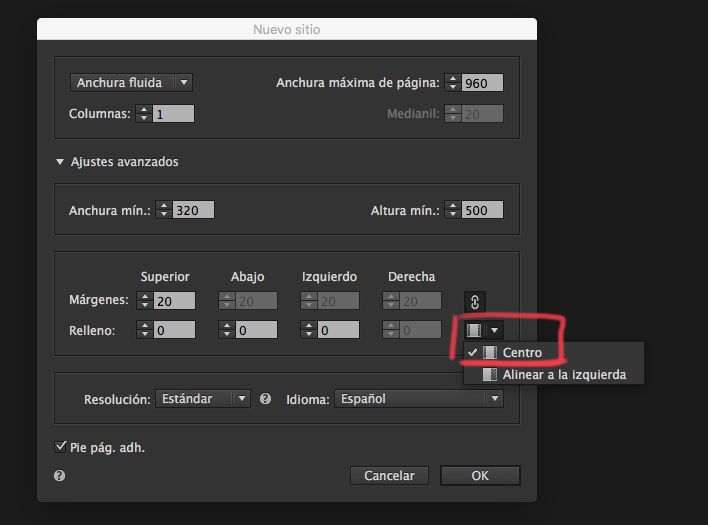
Task: Open the page alignment icon dropdown
Action: (x=483, y=330)
